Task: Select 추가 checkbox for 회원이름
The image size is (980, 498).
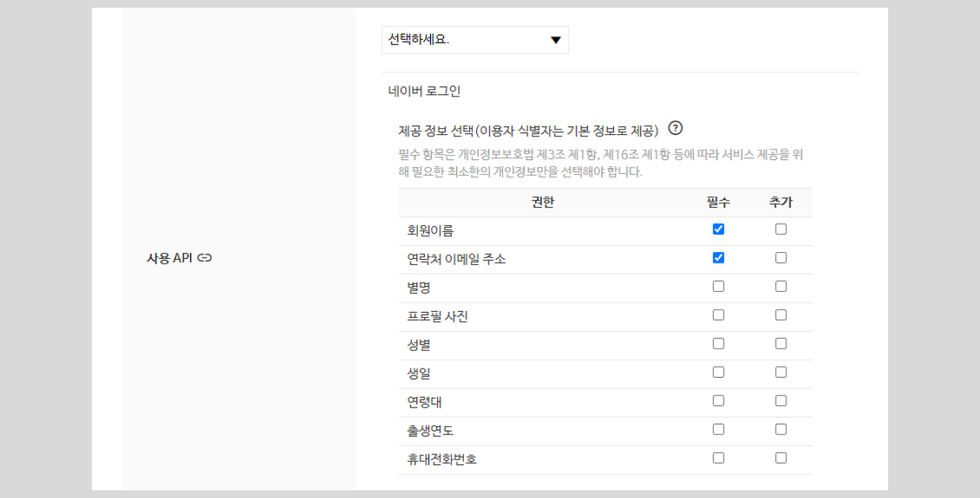Action: (781, 229)
